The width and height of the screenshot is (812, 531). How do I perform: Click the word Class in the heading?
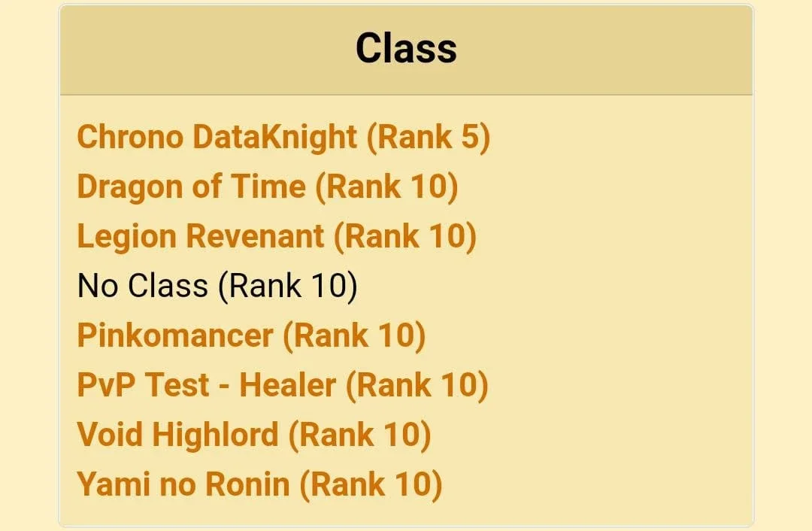coord(406,48)
